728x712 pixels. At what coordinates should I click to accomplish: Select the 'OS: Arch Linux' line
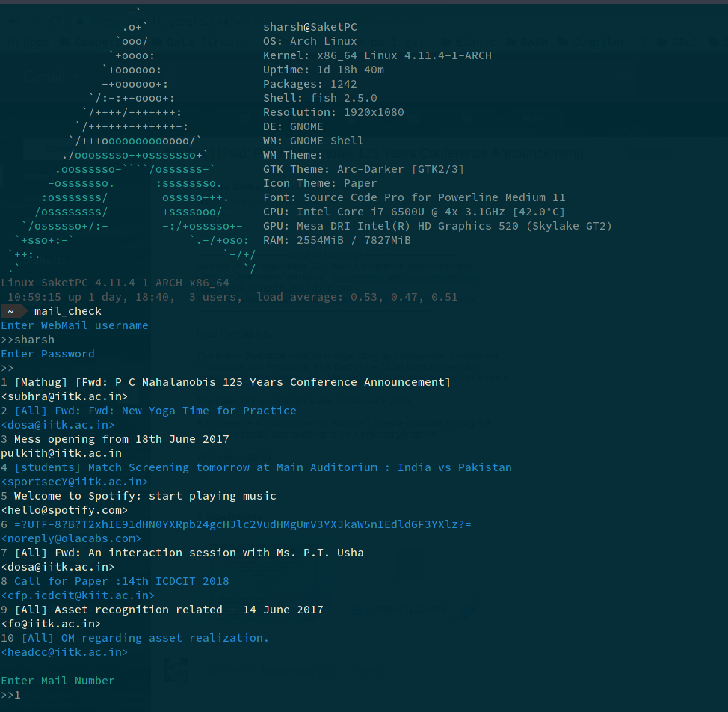pyautogui.click(x=309, y=41)
